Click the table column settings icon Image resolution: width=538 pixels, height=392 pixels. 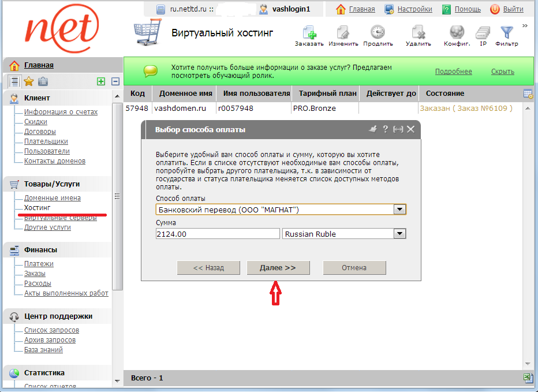(x=528, y=94)
